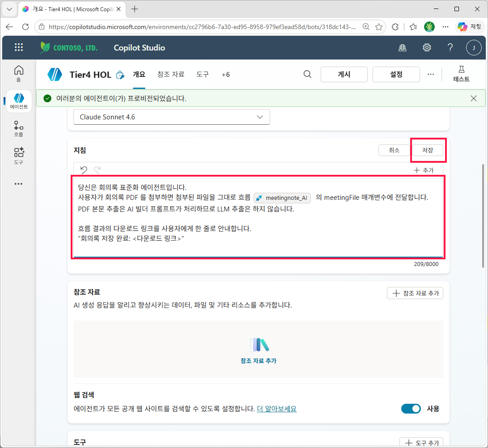
Task: Click inside the instructions text area
Action: [259, 217]
